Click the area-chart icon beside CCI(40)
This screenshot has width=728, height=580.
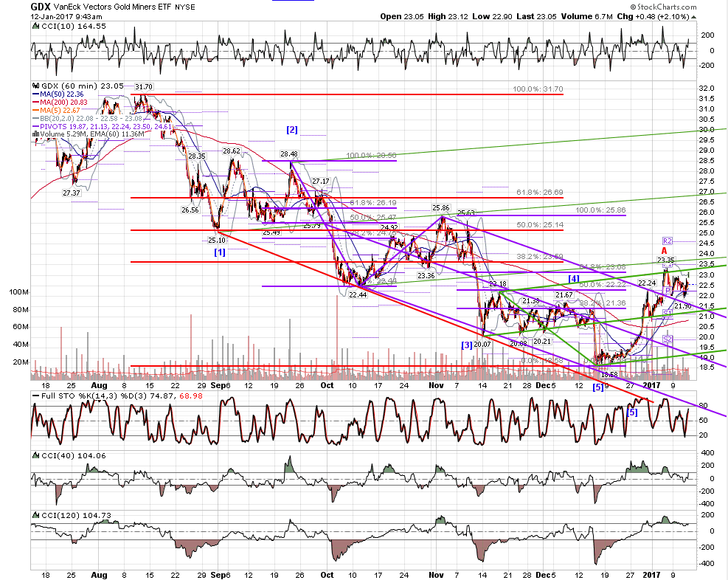pos(35,456)
